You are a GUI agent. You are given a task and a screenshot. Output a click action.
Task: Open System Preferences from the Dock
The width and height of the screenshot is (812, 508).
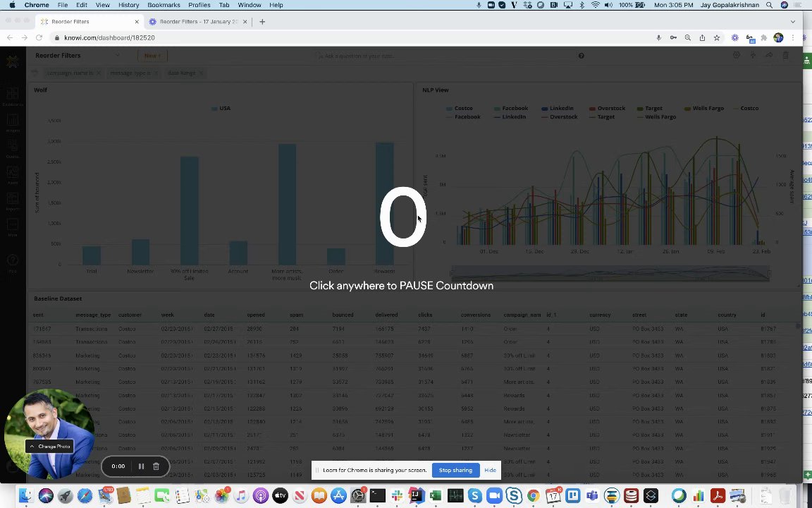pyautogui.click(x=358, y=495)
